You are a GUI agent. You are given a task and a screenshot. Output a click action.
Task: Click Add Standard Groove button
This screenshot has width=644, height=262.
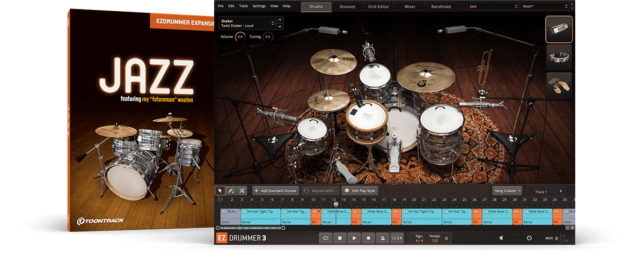[x=275, y=191]
